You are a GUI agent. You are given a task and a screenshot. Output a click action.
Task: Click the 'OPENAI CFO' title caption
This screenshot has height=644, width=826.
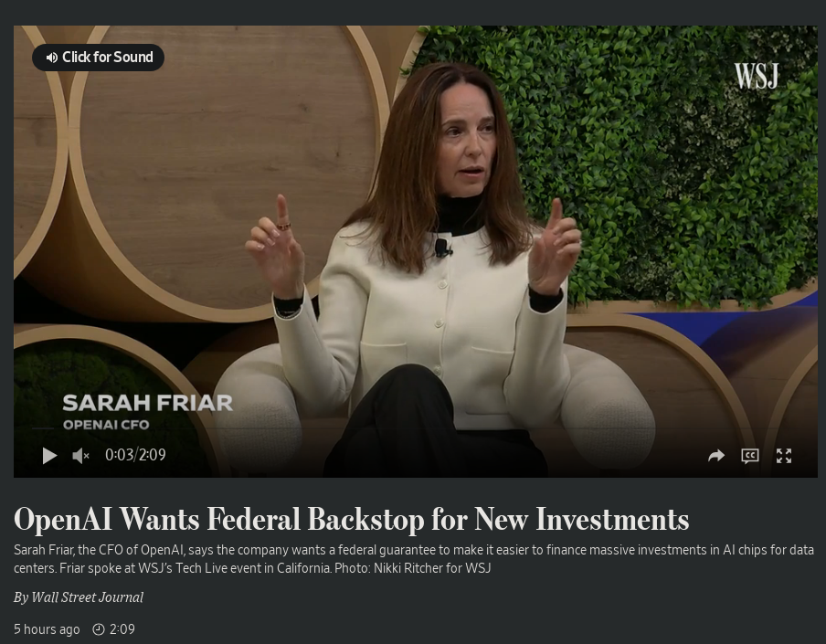click(106, 425)
